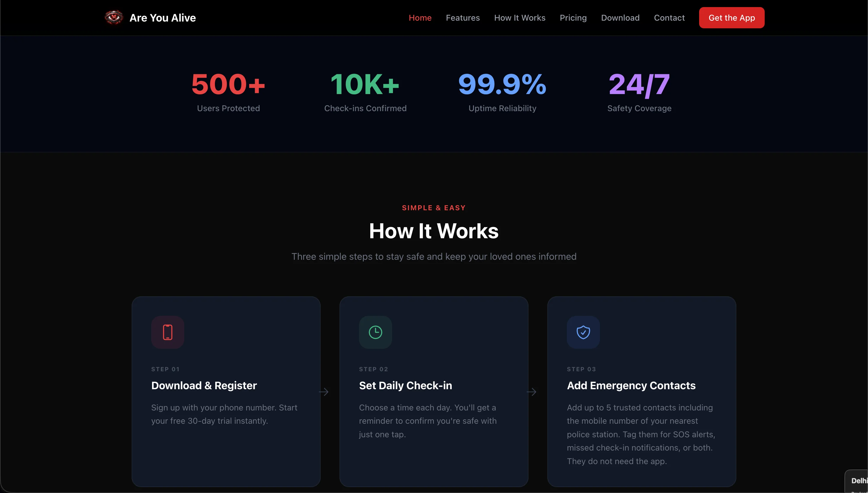Click the 500+ Users Protected stat

click(x=228, y=91)
